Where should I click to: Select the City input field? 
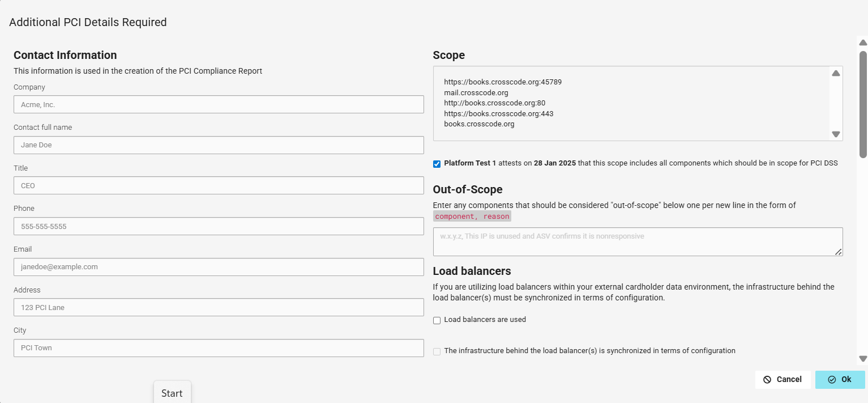pyautogui.click(x=219, y=348)
